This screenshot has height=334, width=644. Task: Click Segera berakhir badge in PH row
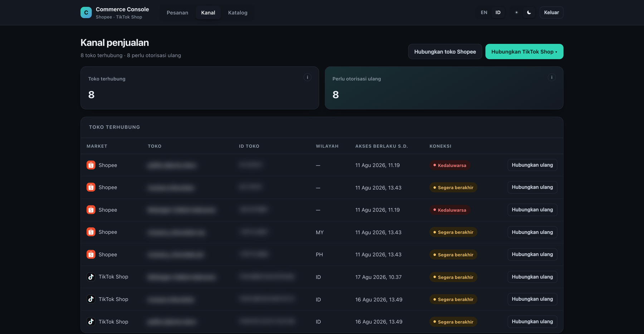pyautogui.click(x=453, y=255)
